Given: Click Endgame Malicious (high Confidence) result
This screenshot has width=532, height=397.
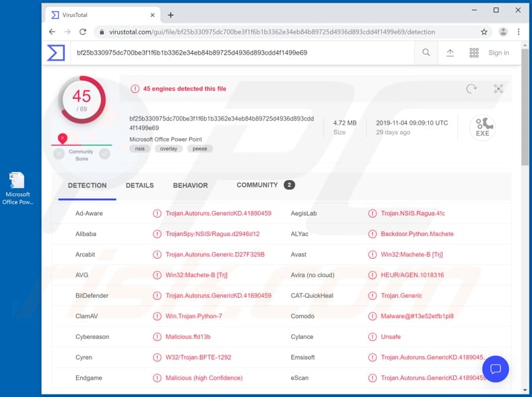Looking at the screenshot, I should coord(204,378).
